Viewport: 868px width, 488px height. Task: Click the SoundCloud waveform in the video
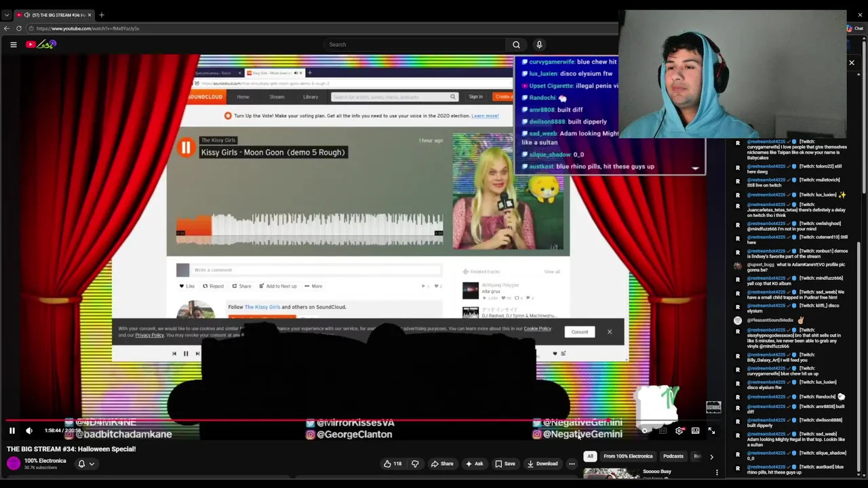pos(310,228)
